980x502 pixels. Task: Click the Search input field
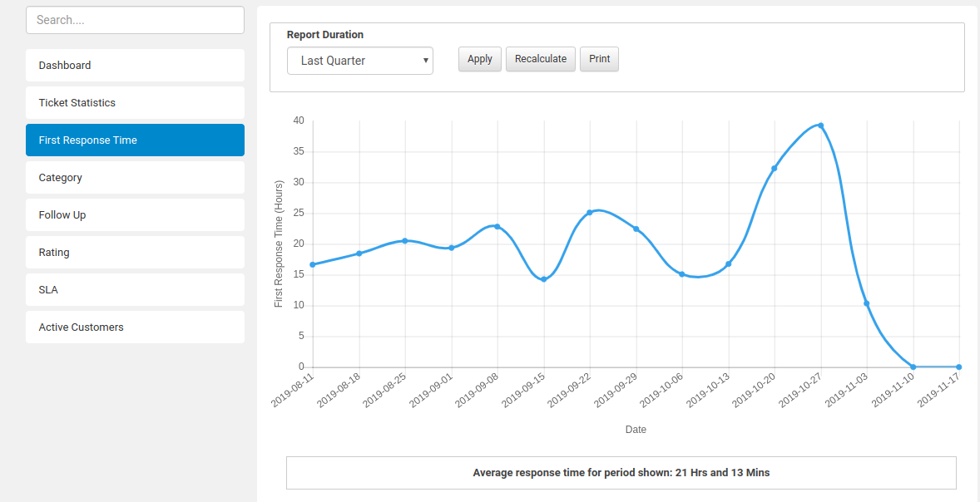pos(135,20)
